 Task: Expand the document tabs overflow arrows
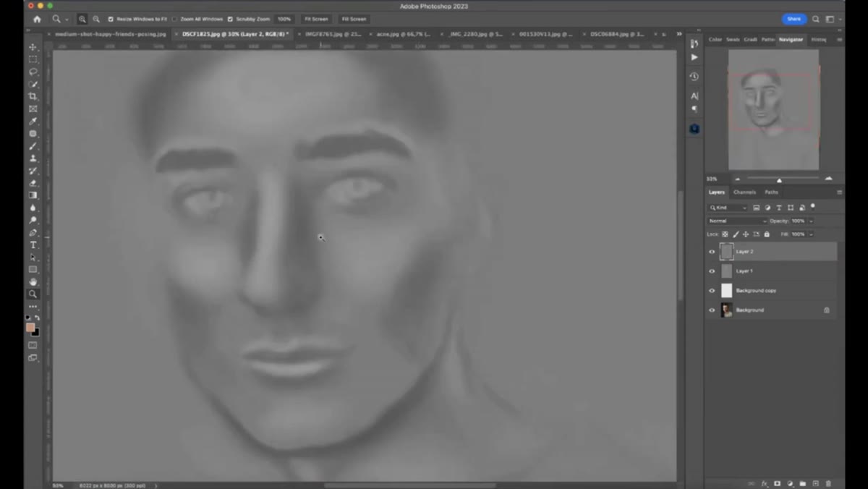[x=679, y=34]
